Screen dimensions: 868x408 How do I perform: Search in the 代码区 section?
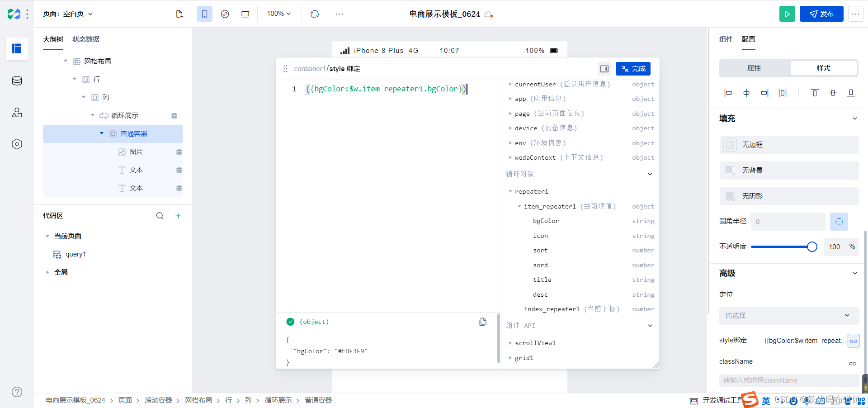coord(160,216)
